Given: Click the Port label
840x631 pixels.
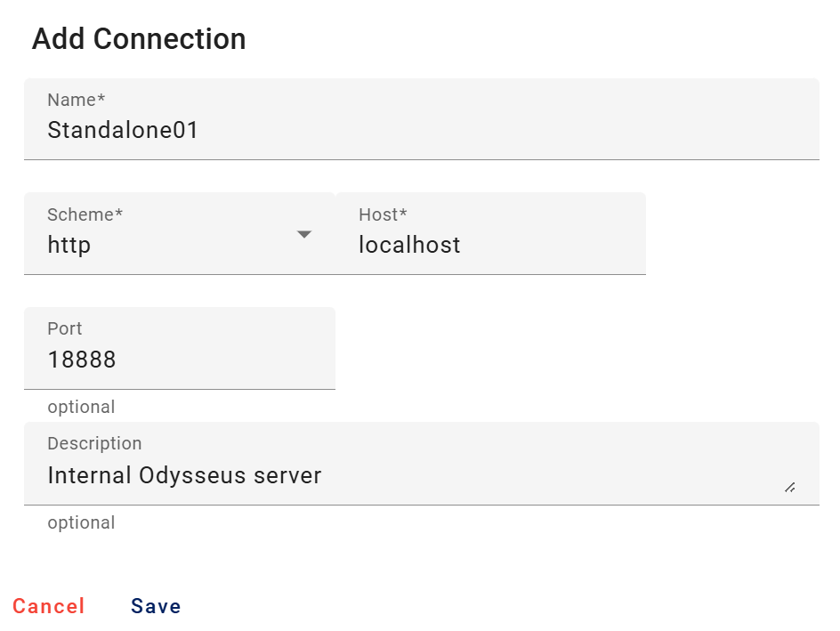Looking at the screenshot, I should [65, 328].
